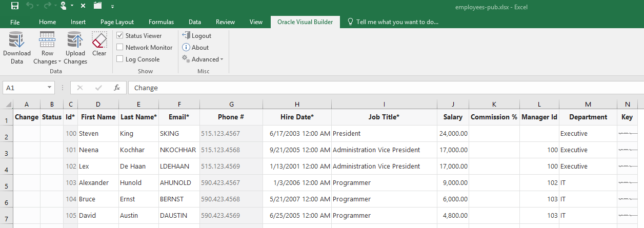This screenshot has height=228, width=644.
Task: Click the Tell me what you want box
Action: coord(397,22)
